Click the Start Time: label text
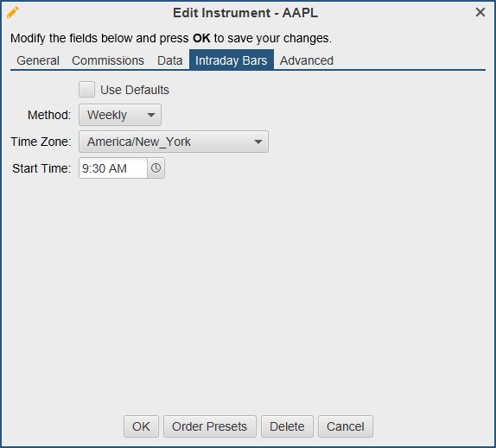496x448 pixels. coord(41,168)
